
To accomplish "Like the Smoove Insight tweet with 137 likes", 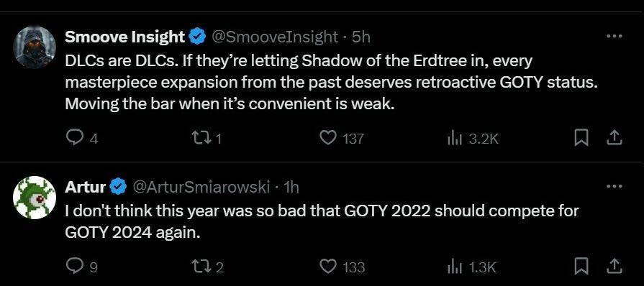I will point(342,139).
